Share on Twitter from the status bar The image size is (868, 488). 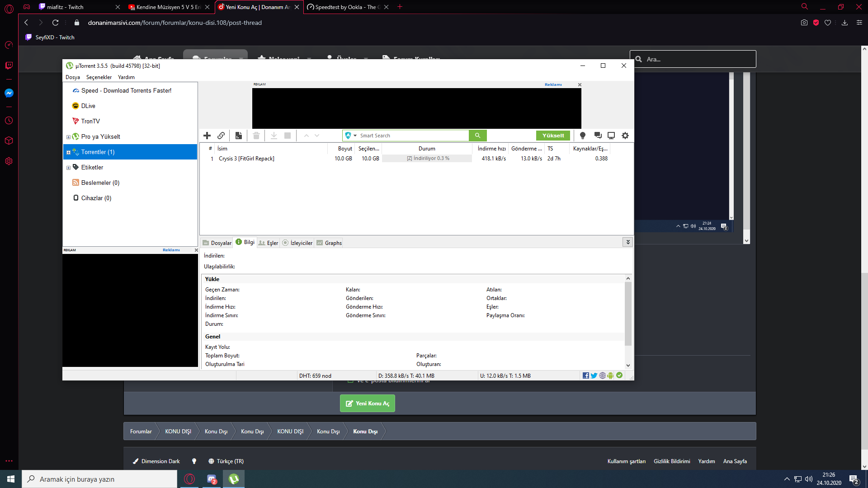[x=594, y=375]
